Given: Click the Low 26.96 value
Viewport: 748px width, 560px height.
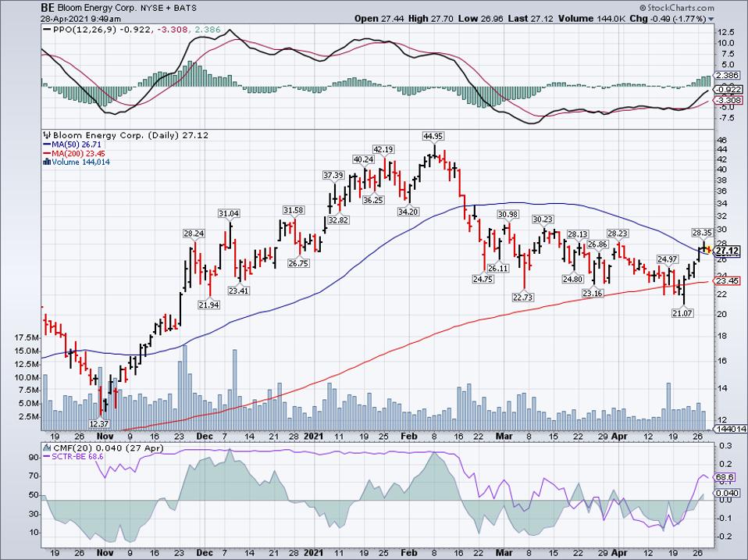Looking at the screenshot, I should pyautogui.click(x=481, y=19).
